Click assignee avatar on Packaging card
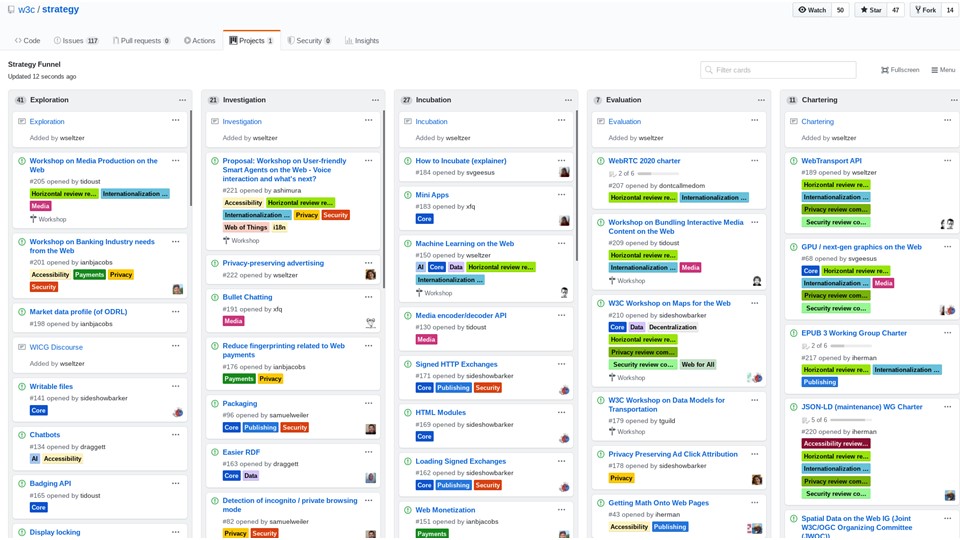960x540 pixels. 371,429
